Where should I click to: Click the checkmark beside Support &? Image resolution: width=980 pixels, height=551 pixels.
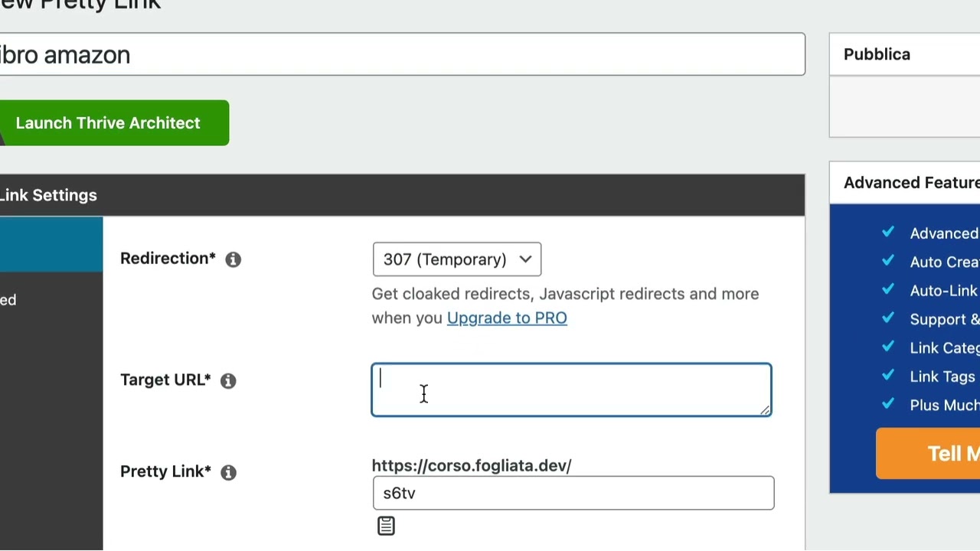888,318
